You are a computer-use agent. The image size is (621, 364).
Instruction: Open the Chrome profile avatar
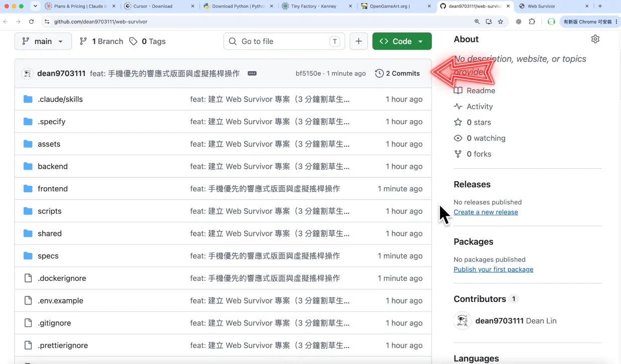(x=551, y=22)
